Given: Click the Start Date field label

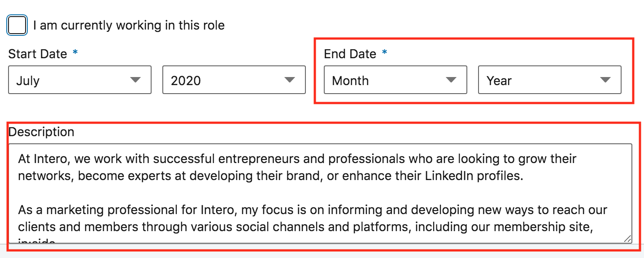Looking at the screenshot, I should (38, 54).
